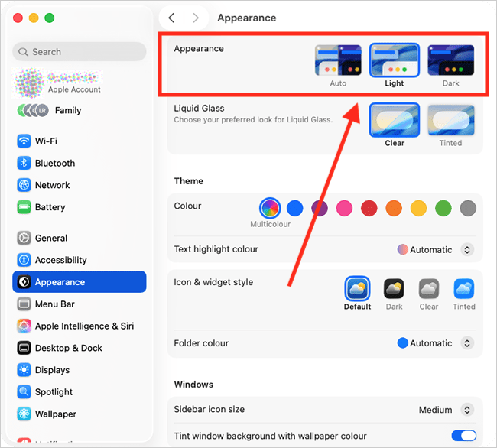Select the Dark appearance mode
The height and width of the screenshot is (448, 497).
[x=450, y=61]
